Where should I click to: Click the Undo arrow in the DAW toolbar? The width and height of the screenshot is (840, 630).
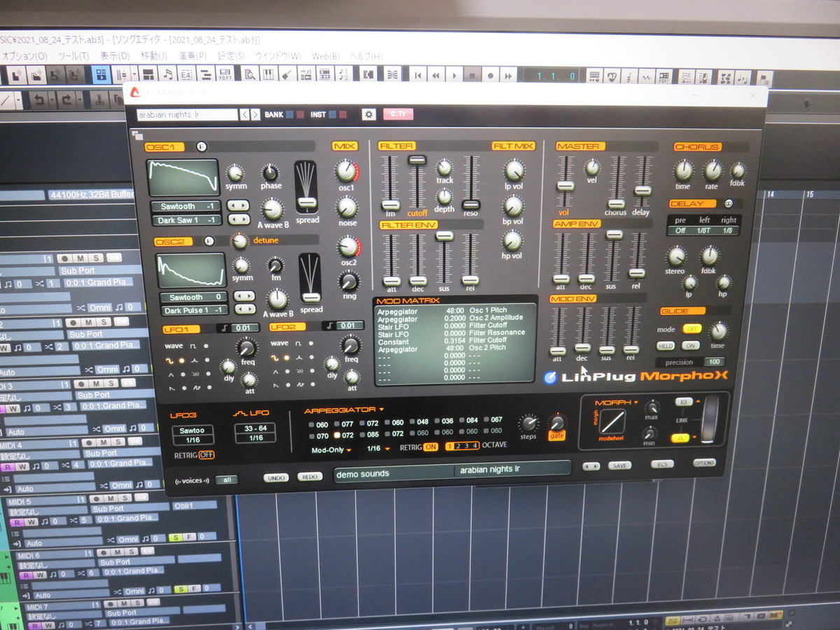41,100
